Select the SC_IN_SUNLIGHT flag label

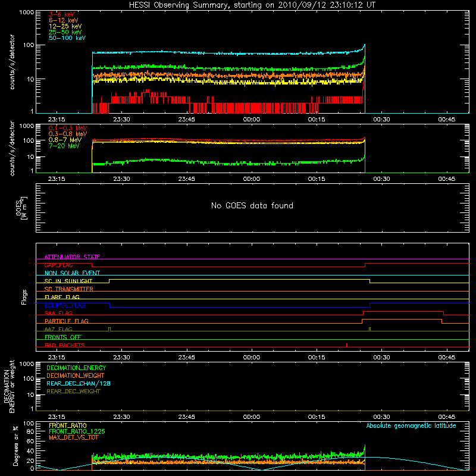[x=68, y=281]
